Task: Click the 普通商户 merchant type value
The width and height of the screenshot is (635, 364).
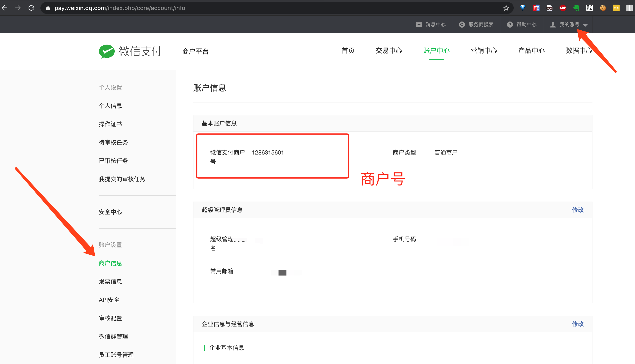Action: coord(446,152)
